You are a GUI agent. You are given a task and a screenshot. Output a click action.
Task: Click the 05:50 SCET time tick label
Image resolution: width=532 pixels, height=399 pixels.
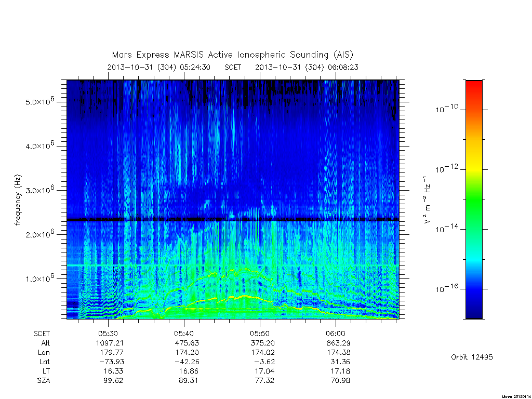point(260,334)
